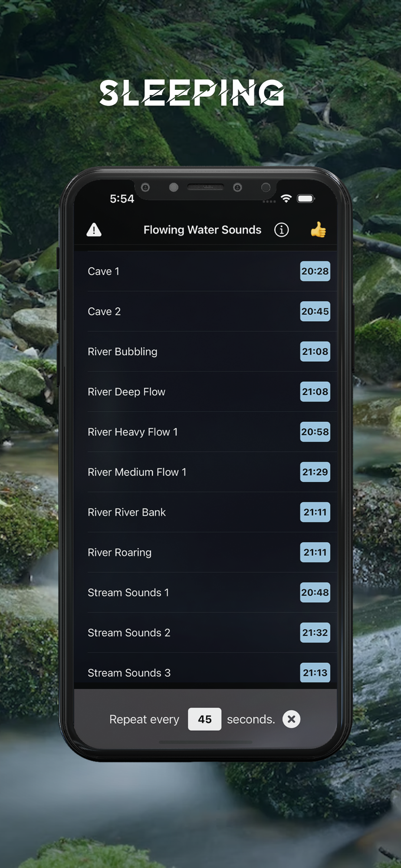The image size is (401, 868).
Task: Play River Heavy Flow 1
Action: (205, 432)
